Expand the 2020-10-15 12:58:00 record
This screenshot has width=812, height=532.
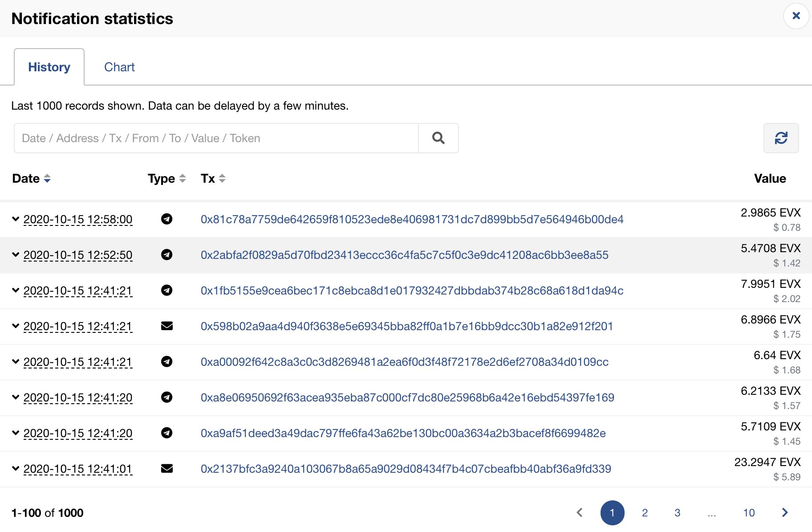tap(16, 219)
